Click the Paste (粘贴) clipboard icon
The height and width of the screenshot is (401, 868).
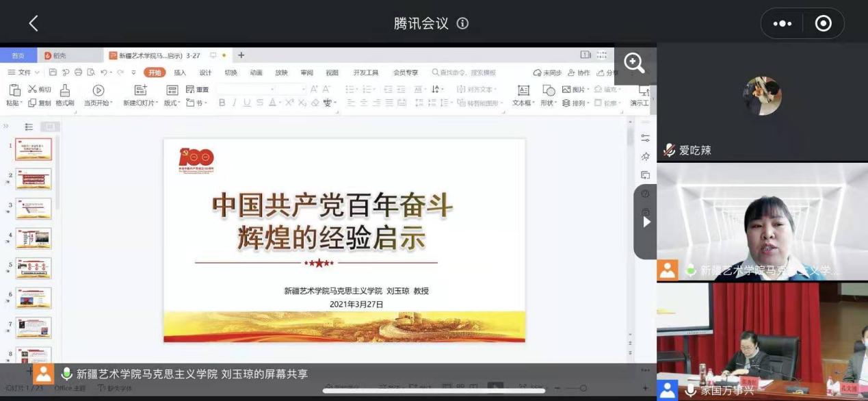pos(14,90)
